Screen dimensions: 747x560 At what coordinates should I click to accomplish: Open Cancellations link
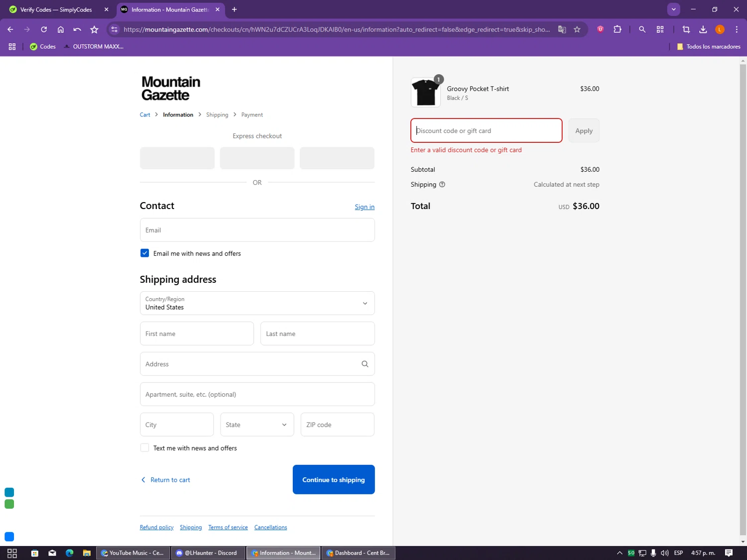pyautogui.click(x=270, y=527)
